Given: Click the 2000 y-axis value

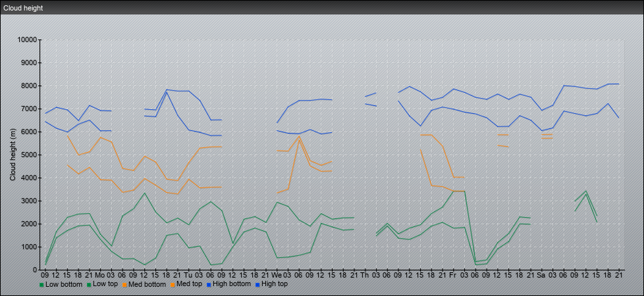Looking at the screenshot, I should coord(29,224).
